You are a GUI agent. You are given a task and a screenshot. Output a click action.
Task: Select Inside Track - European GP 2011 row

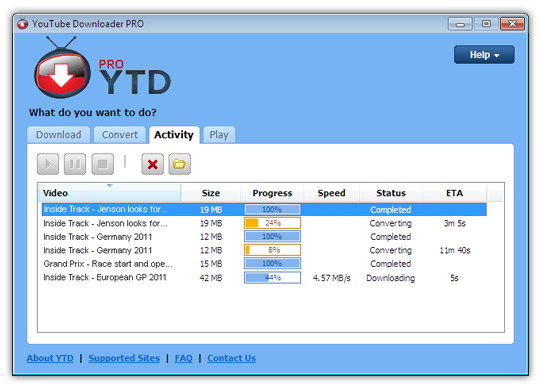(264, 277)
